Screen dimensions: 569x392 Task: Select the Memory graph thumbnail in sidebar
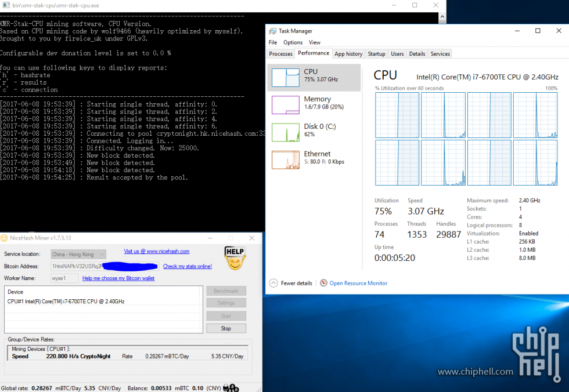[x=286, y=105]
